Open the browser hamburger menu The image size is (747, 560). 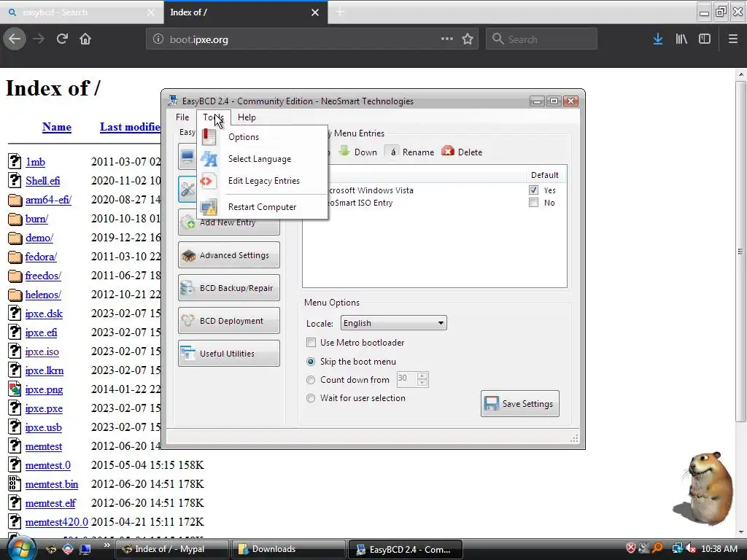pyautogui.click(x=732, y=39)
